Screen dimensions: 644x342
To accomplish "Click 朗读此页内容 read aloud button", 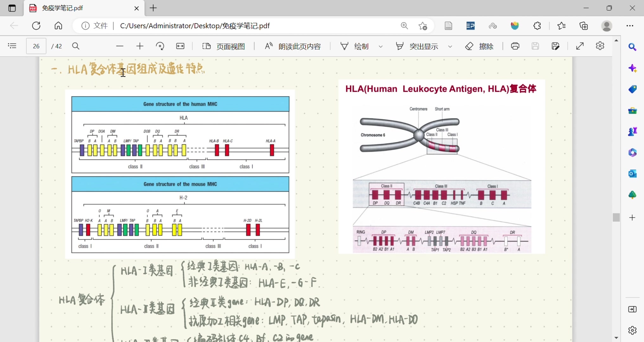I will click(293, 46).
